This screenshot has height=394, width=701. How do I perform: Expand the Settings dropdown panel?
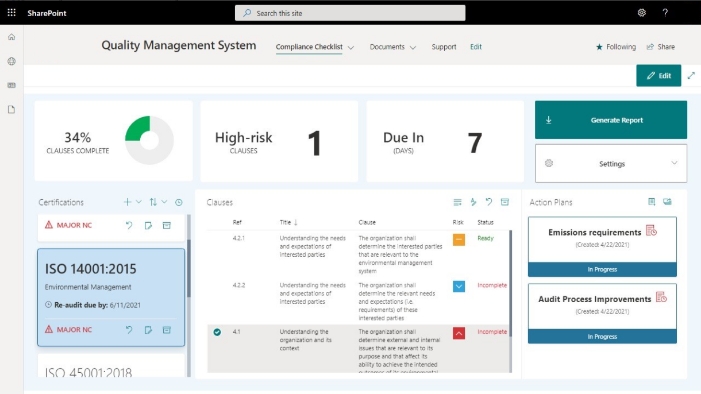click(x=611, y=163)
